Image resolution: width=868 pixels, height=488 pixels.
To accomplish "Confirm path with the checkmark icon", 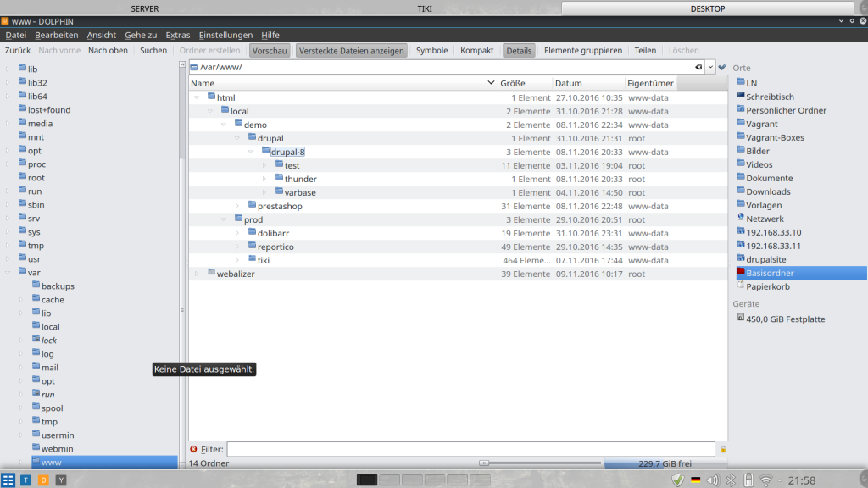I will (x=722, y=67).
